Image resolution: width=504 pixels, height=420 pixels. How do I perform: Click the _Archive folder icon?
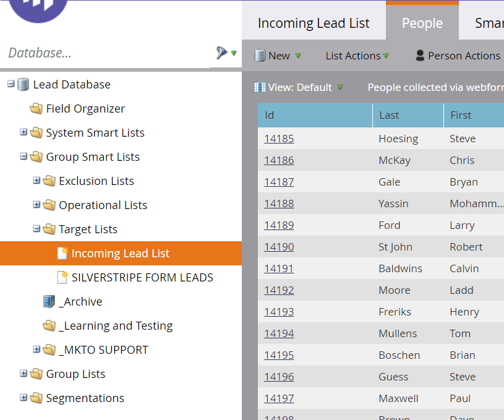coord(49,301)
